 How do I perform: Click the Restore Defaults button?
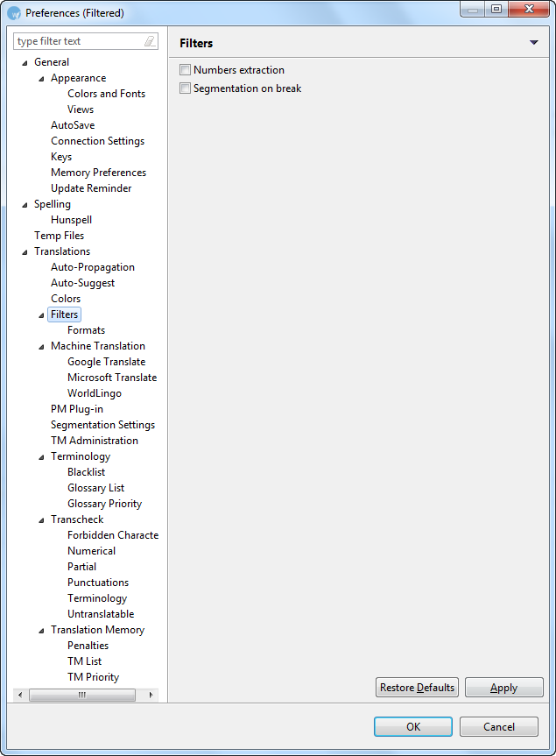[x=417, y=687]
